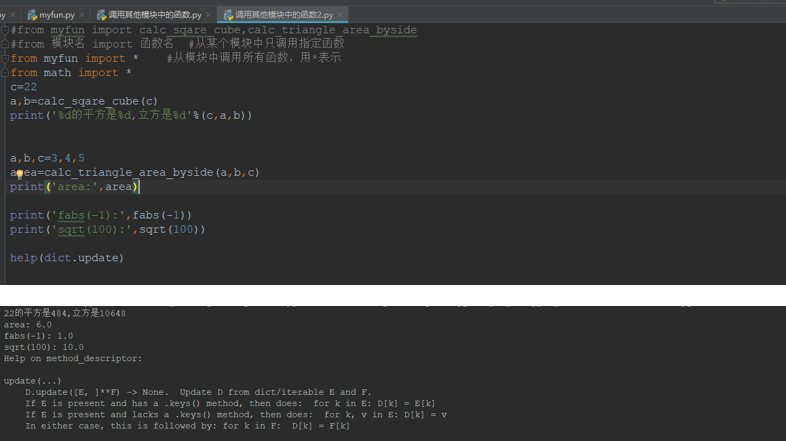
Task: Click the 'a,b,c=3,4,5' code line
Action: [48, 158]
